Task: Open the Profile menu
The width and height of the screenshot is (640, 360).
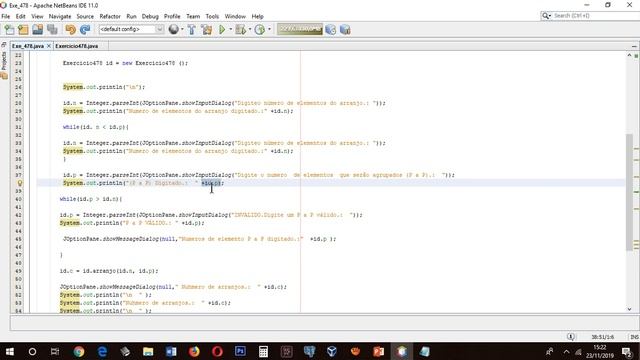Action: (x=172, y=16)
